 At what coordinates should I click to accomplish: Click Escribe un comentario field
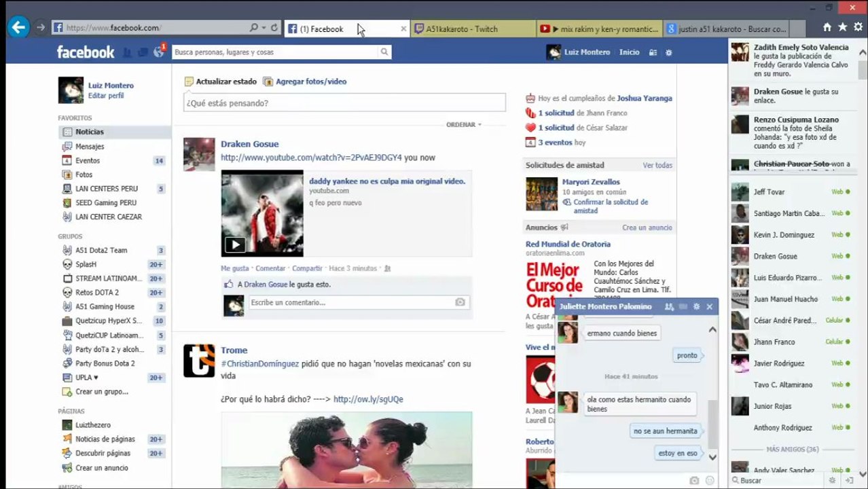350,302
